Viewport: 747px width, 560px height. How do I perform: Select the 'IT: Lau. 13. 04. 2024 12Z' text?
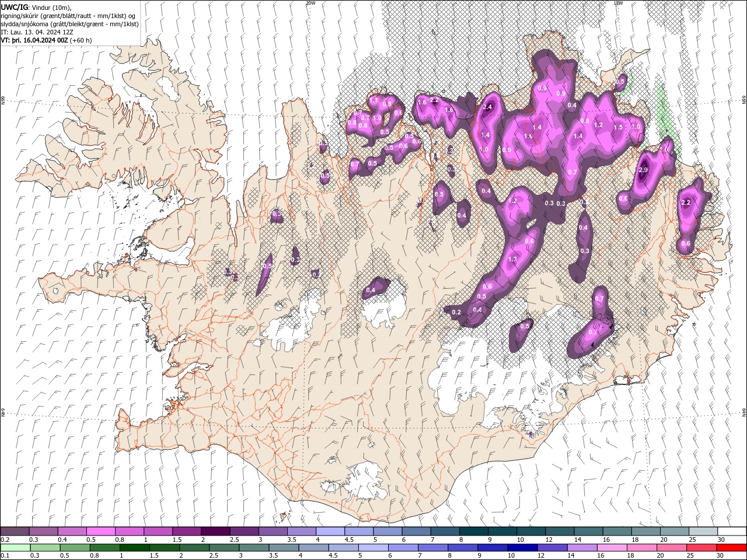(x=37, y=32)
